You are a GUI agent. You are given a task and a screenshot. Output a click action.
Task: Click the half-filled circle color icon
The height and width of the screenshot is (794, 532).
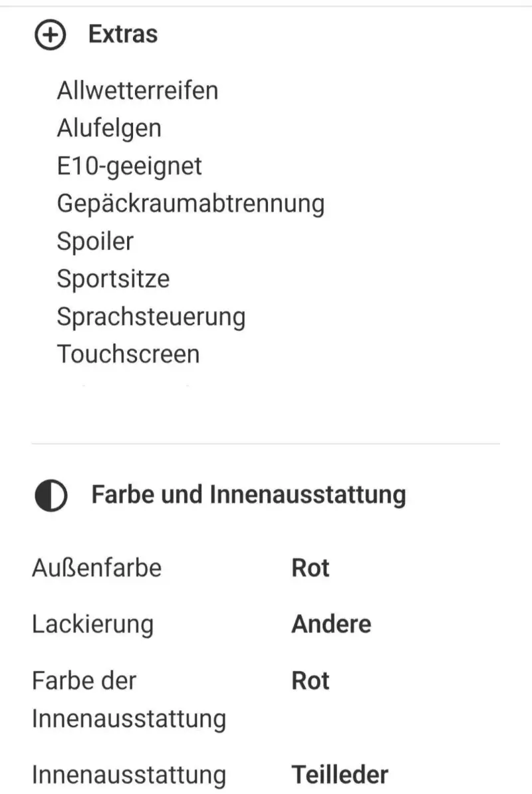(51, 495)
